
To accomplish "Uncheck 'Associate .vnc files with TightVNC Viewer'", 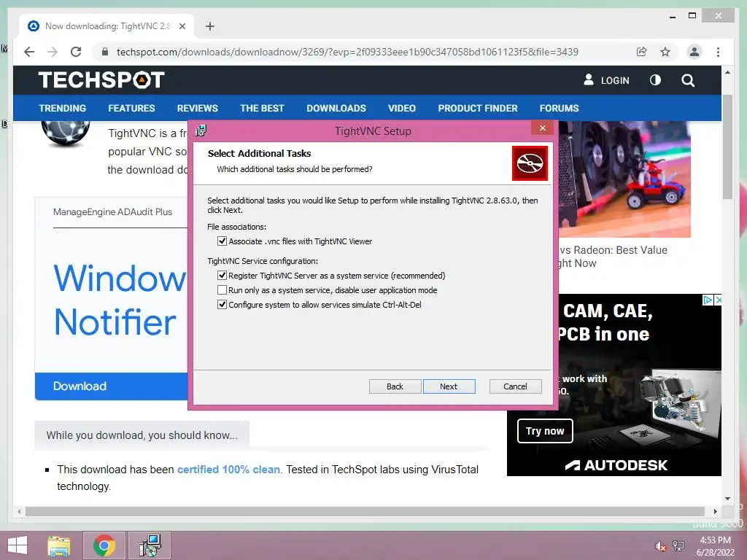I will pyautogui.click(x=222, y=241).
